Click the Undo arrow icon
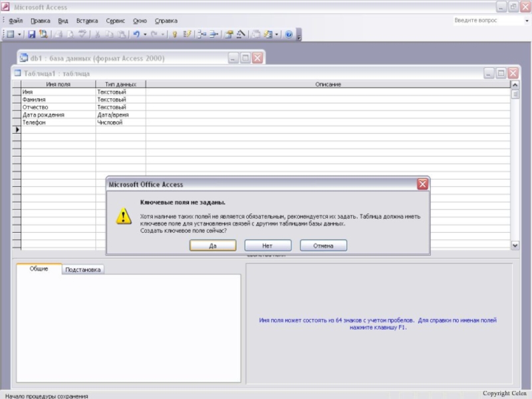 click(136, 34)
